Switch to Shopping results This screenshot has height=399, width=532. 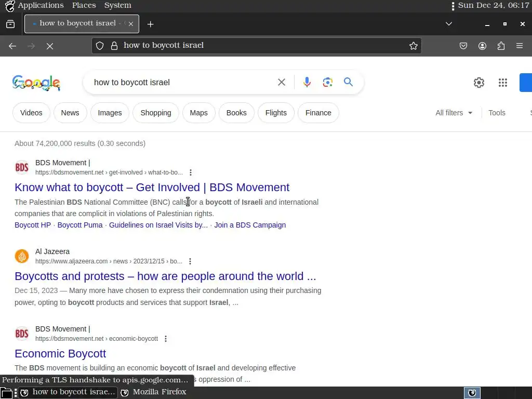(x=156, y=113)
